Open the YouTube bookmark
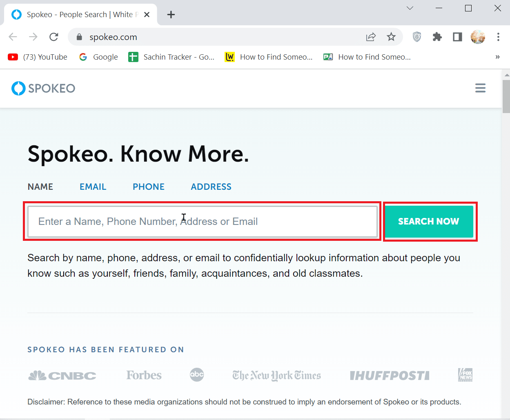Screen dimensions: 510x420 point(38,57)
